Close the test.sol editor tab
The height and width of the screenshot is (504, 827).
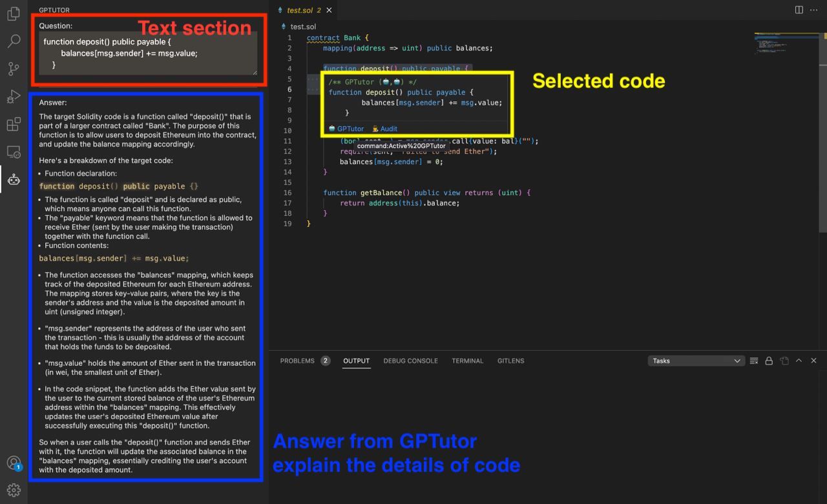coord(329,10)
